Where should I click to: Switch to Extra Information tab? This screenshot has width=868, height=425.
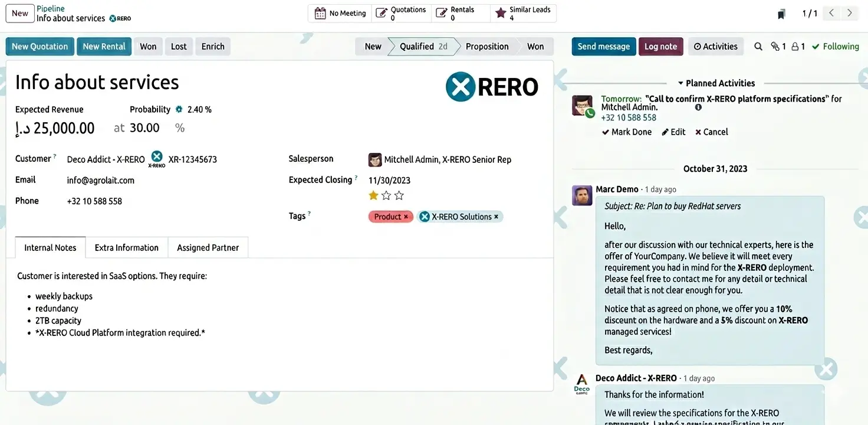126,247
